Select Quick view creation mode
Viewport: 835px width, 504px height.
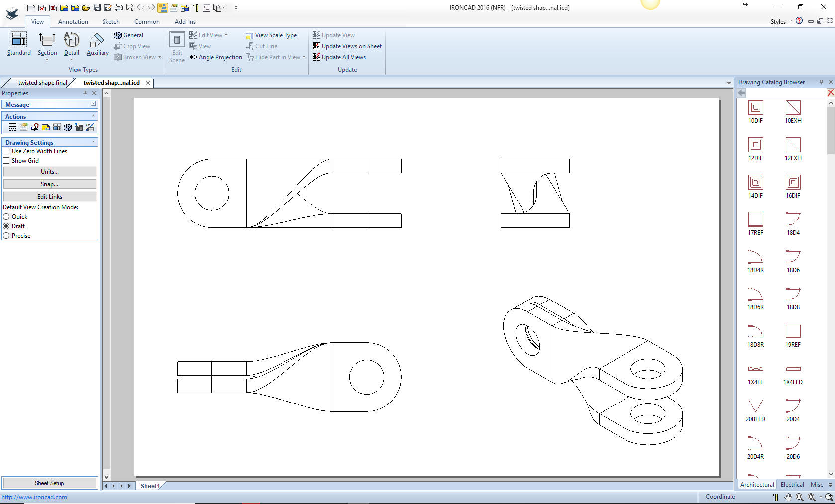[x=6, y=217]
